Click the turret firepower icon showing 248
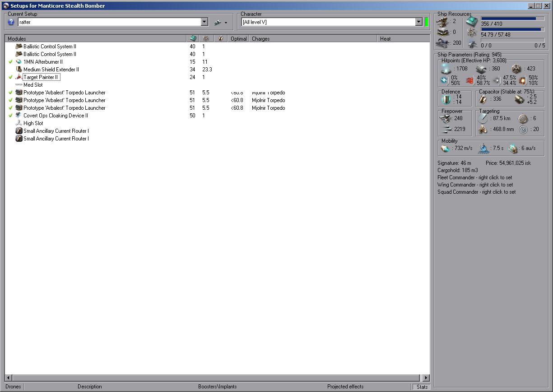 [x=446, y=118]
